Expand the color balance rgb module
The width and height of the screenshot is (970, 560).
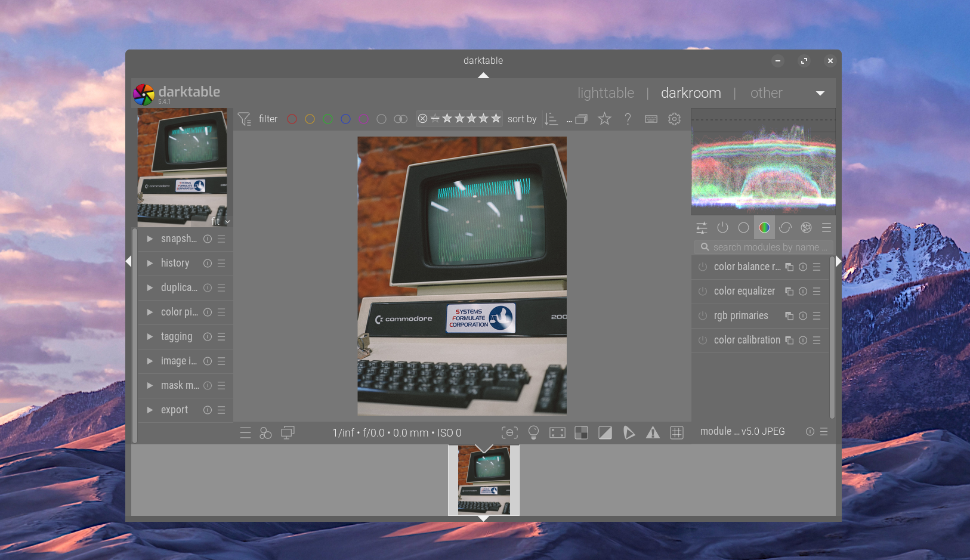tap(747, 267)
